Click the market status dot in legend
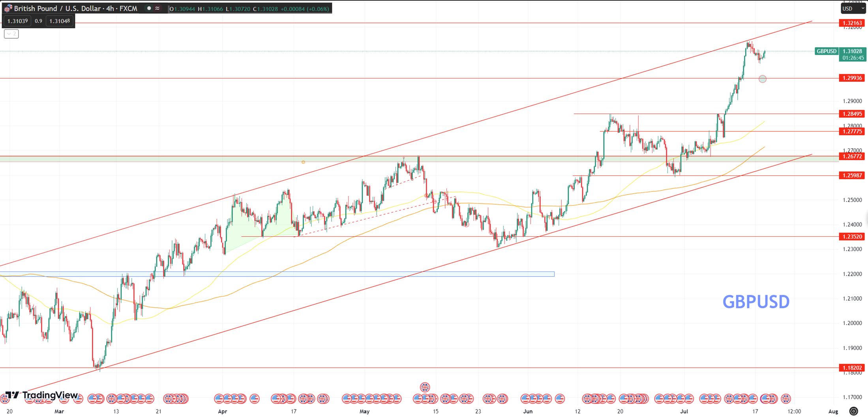The width and height of the screenshot is (868, 417). [149, 8]
